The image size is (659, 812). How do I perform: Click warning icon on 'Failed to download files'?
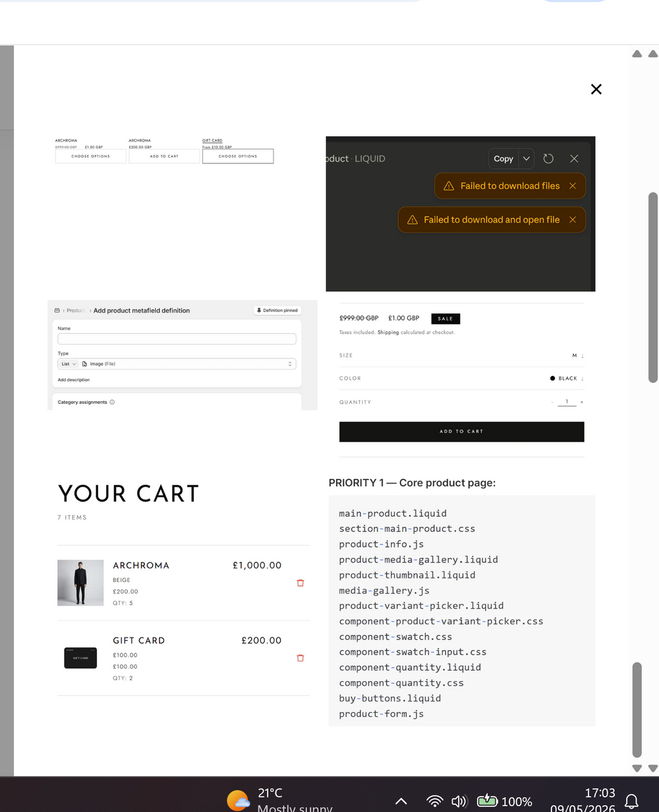point(449,186)
